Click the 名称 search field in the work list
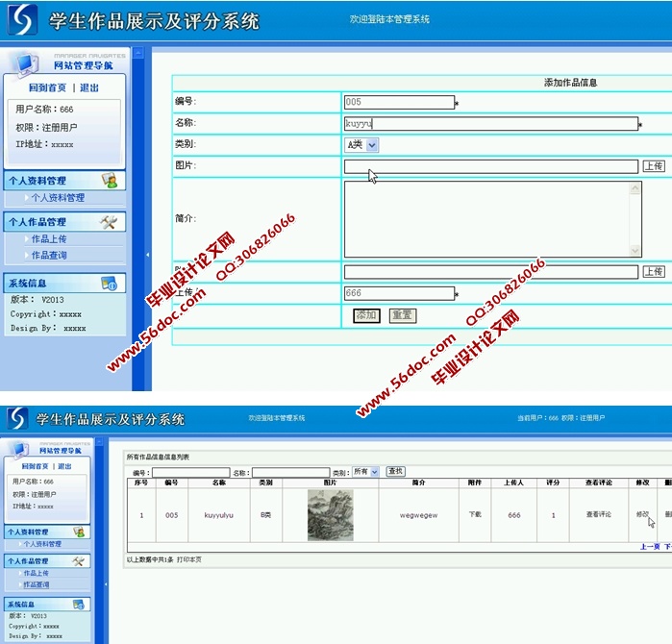The height and width of the screenshot is (644, 672). pos(291,472)
